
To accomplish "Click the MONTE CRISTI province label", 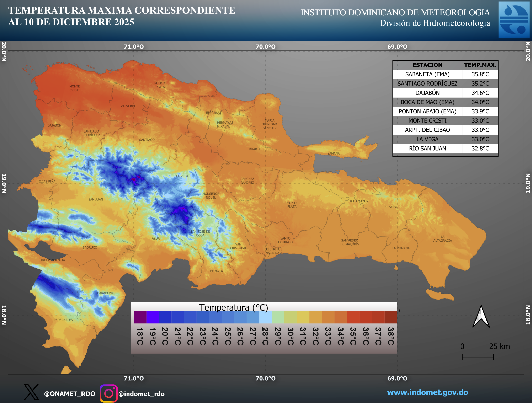I will point(75,88).
